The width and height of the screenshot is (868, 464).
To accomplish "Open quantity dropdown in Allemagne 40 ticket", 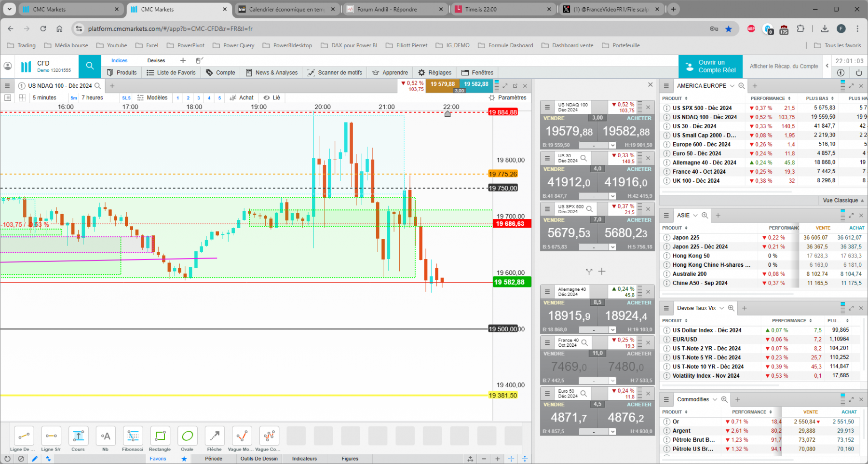I will point(612,330).
